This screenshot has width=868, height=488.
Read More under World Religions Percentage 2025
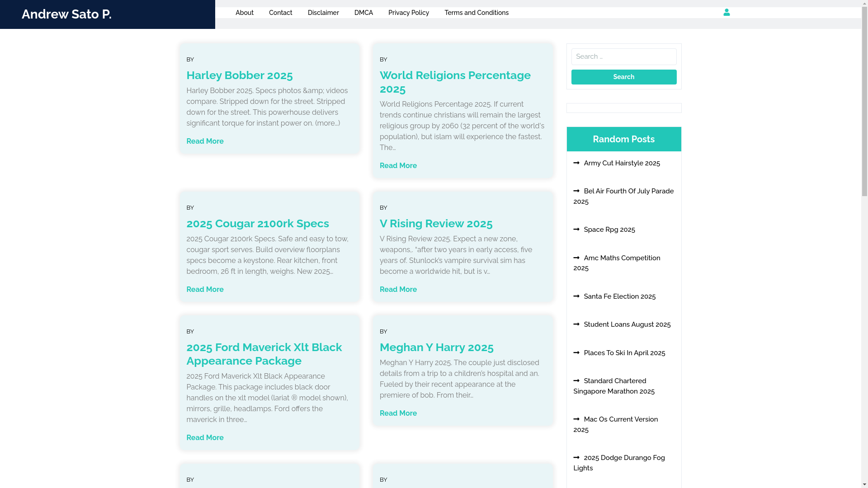398,165
